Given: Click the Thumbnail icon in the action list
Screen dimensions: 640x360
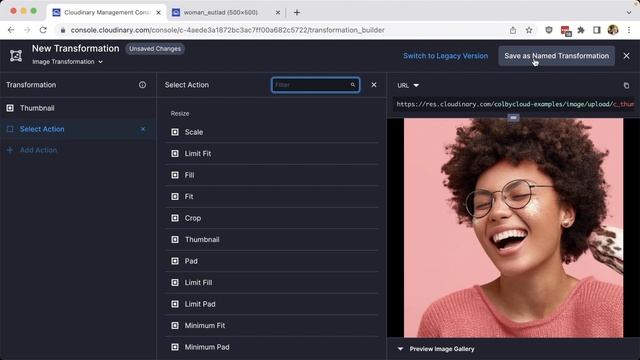Looking at the screenshot, I should [175, 240].
